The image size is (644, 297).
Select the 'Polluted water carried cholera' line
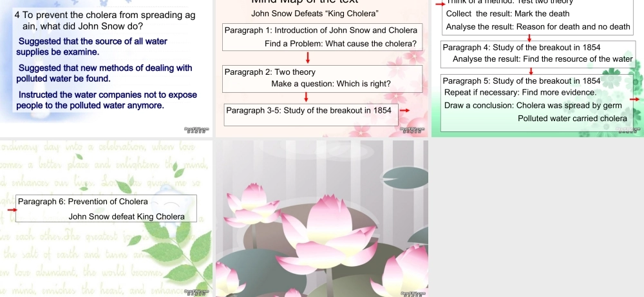[573, 119]
